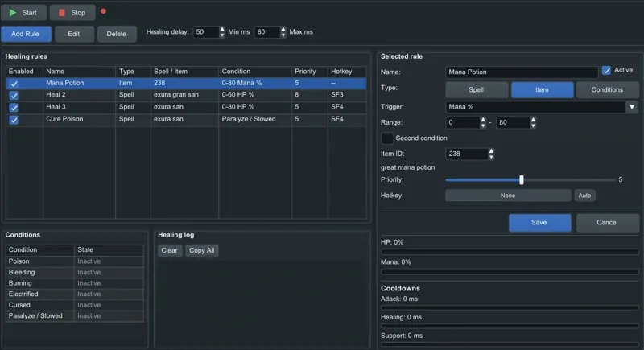Toggle Enabled checkbox for Heal 2 rule
The image size is (644, 350).
coord(14,95)
